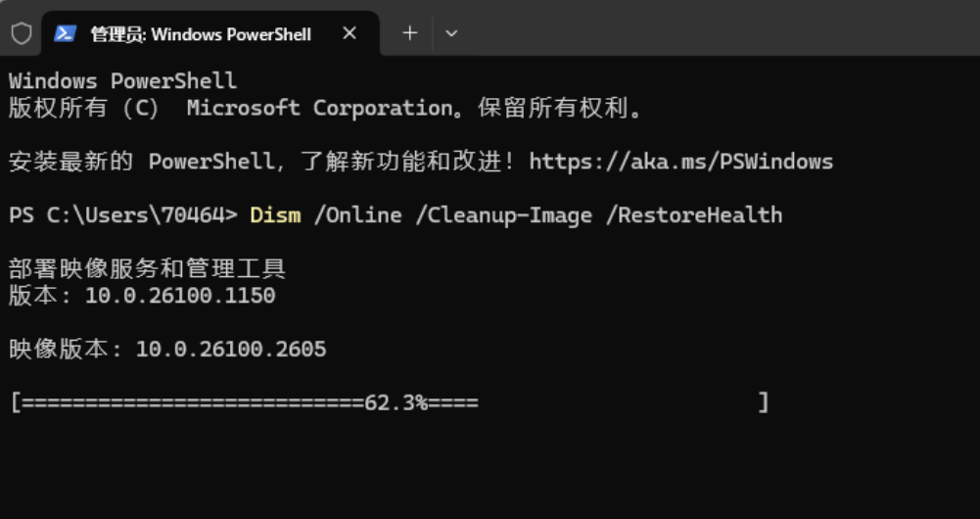Click the /RestoreHealth argument
980x519 pixels.
pyautogui.click(x=694, y=215)
